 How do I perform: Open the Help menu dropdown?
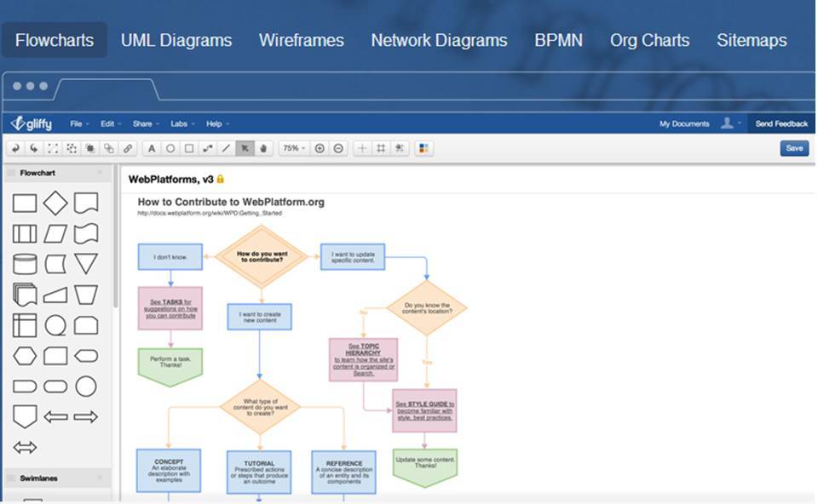point(217,124)
